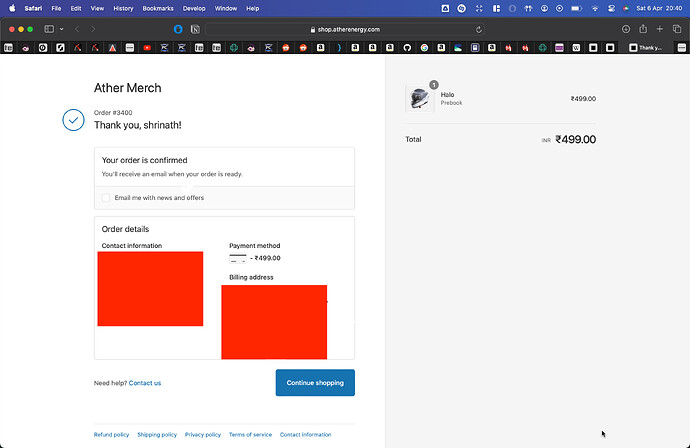Open the History menu

point(123,8)
